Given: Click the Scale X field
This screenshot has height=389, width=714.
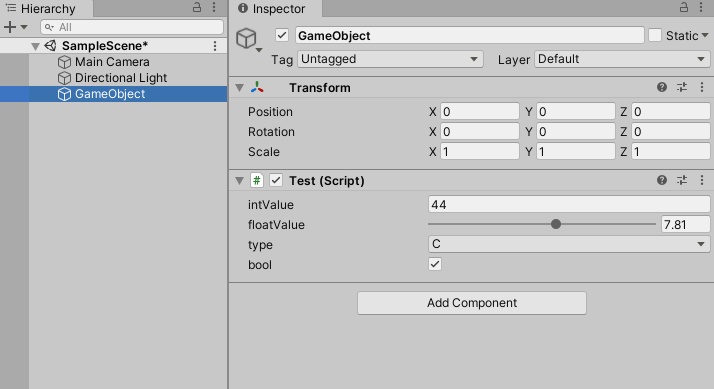Looking at the screenshot, I should point(479,152).
